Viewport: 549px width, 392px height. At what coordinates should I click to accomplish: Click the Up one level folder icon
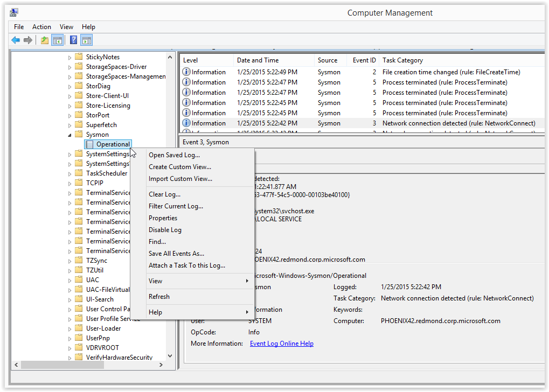[45, 40]
